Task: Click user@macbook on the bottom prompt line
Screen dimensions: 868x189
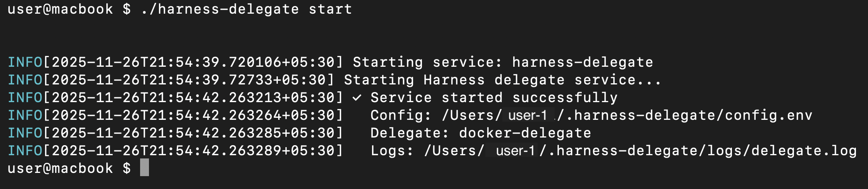Action: point(60,168)
